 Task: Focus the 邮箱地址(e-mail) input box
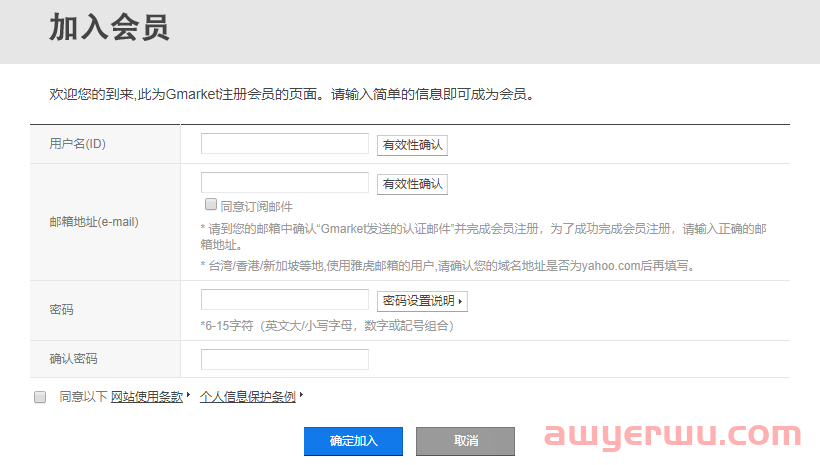(284, 183)
